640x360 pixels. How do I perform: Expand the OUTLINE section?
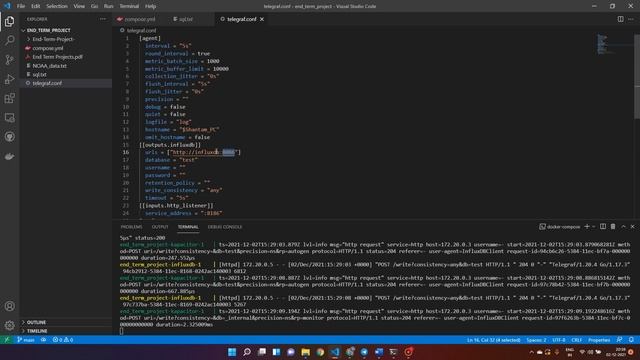36,322
